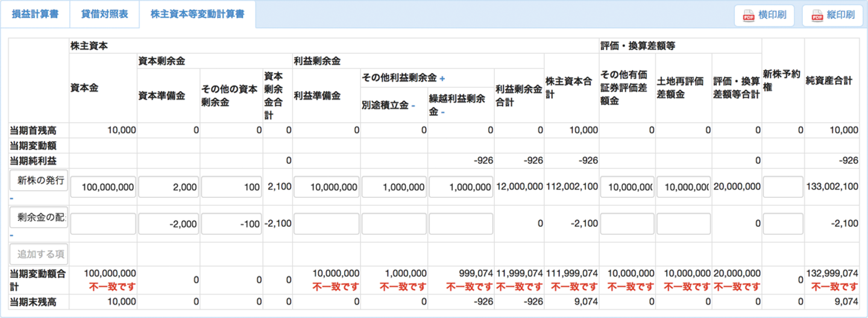
Task: Click 132,999,074 total in 純資産合計 column
Action: pyautogui.click(x=832, y=274)
